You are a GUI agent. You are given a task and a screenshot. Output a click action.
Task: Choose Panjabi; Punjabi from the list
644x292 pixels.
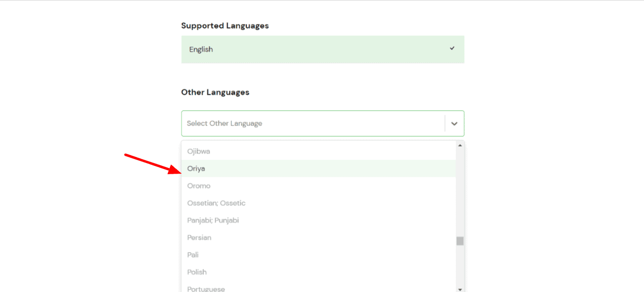[x=213, y=220]
